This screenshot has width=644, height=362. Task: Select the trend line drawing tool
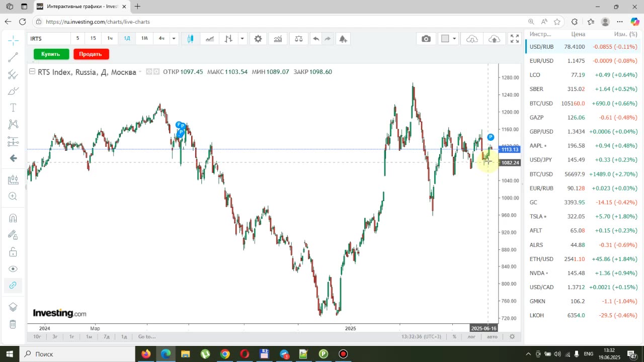[x=13, y=57]
